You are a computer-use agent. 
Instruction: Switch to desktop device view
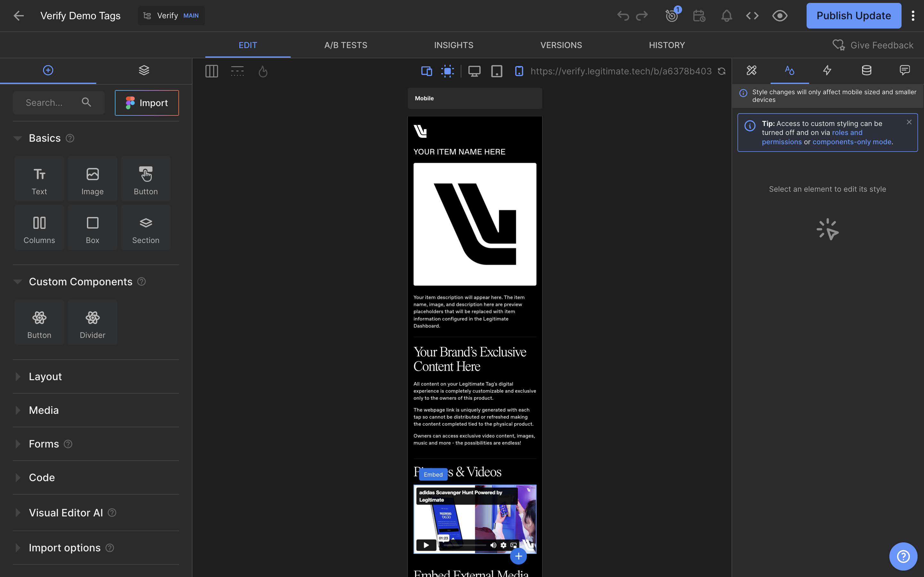pyautogui.click(x=474, y=71)
